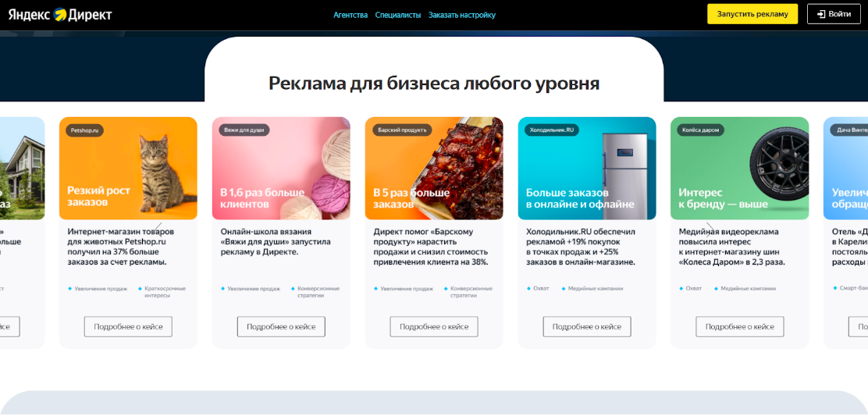The width and height of the screenshot is (868, 416).
Task: Click Увеличение продаж tag in Вяжи для души card
Action: coord(251,289)
